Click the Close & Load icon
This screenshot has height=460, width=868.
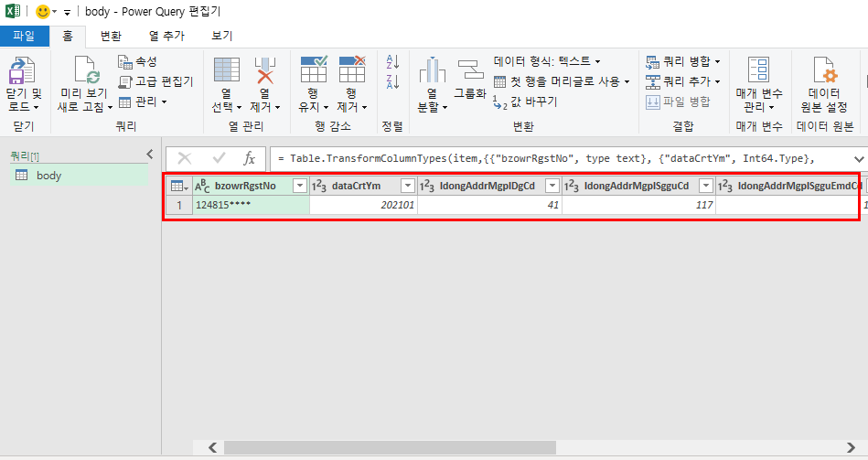tap(22, 70)
